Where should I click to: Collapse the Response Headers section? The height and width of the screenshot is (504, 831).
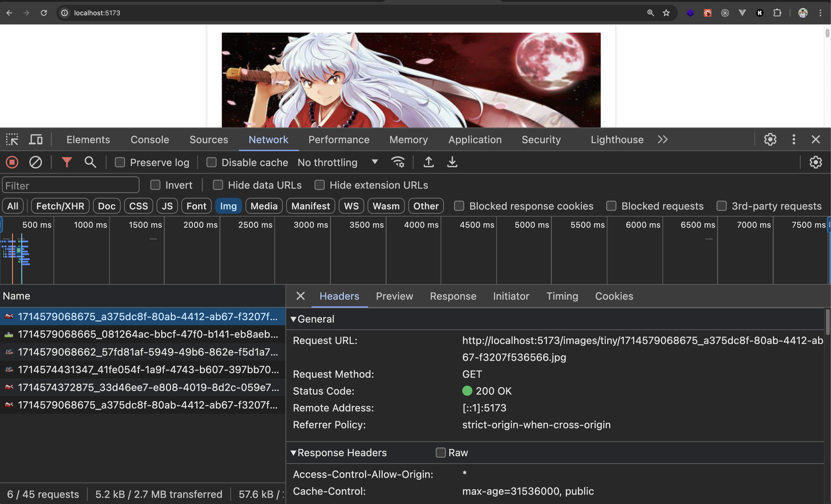tap(293, 453)
